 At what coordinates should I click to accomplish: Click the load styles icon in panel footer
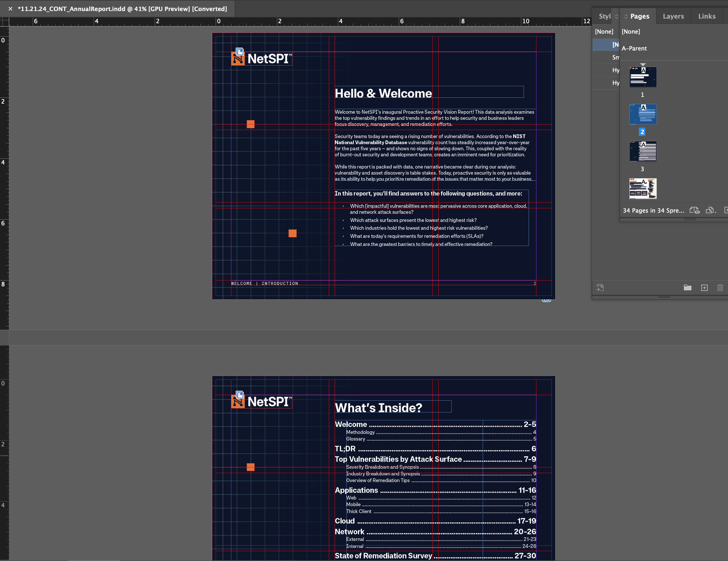coord(600,287)
